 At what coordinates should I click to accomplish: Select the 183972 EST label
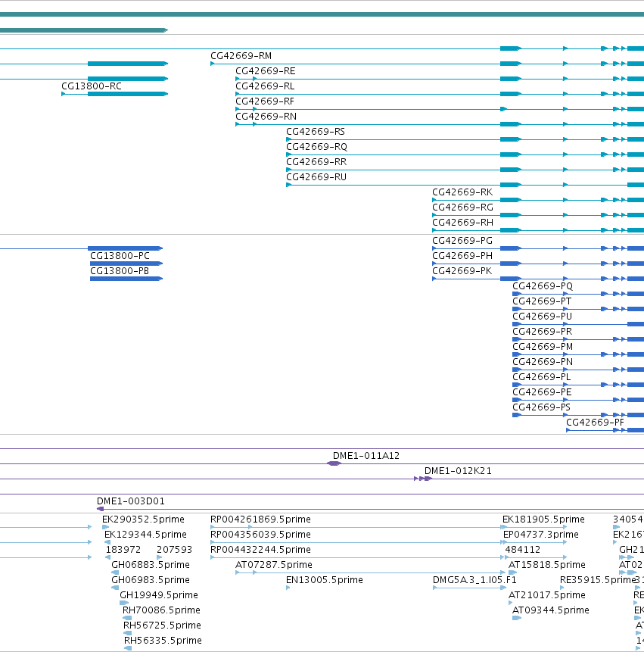tap(123, 550)
